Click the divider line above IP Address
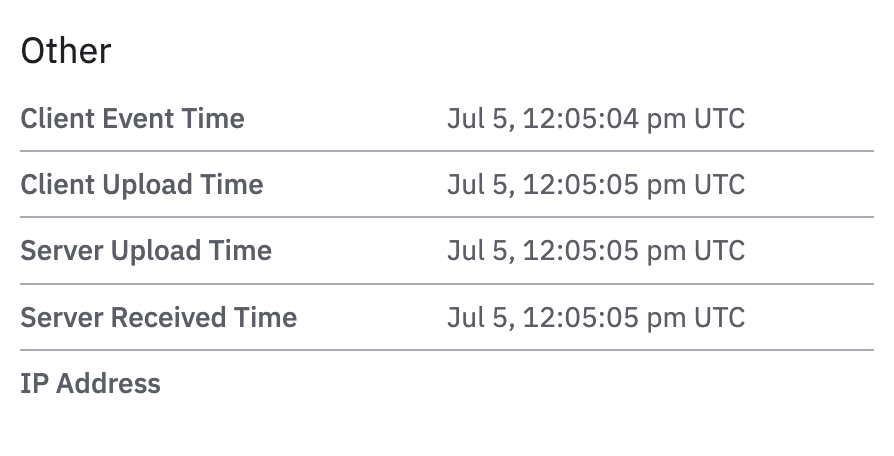Image resolution: width=894 pixels, height=456 pixels. (x=446, y=350)
